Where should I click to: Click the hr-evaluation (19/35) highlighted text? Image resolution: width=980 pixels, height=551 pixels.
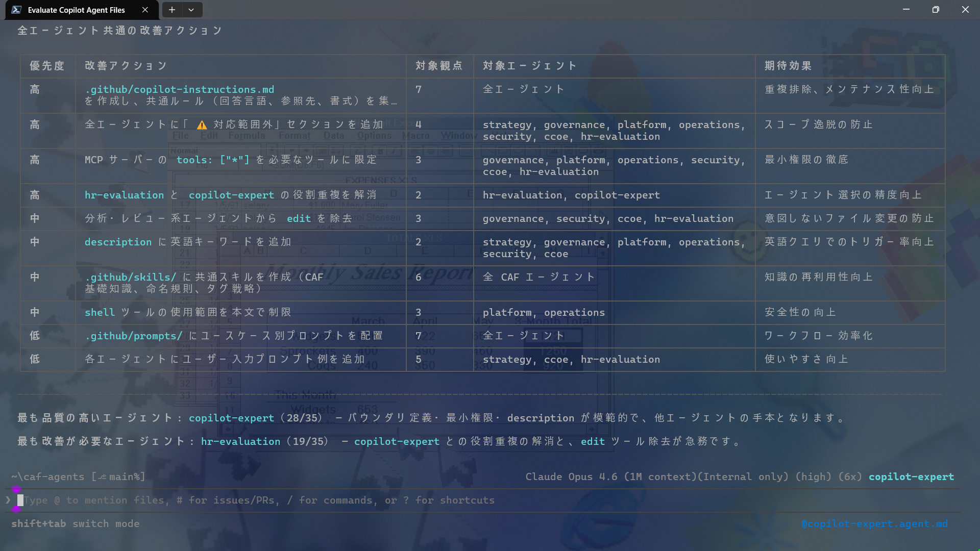coord(240,441)
